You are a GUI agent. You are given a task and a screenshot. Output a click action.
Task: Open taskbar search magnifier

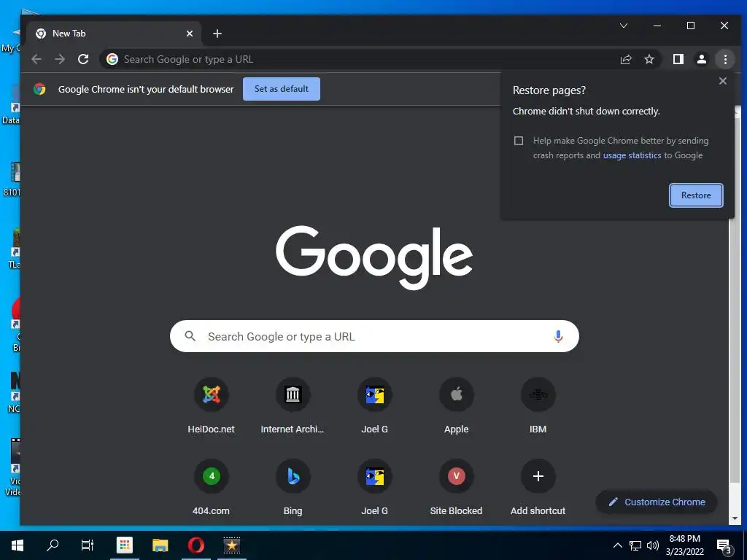pos(53,545)
